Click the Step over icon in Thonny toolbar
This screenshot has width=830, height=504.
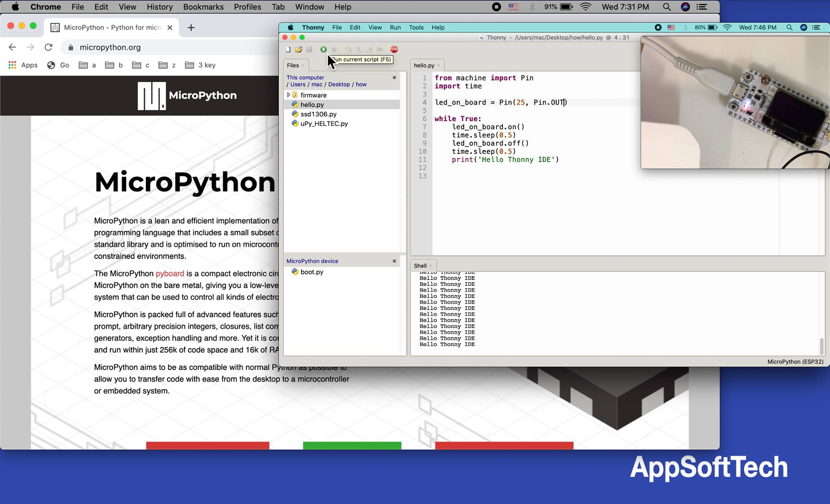tap(349, 49)
